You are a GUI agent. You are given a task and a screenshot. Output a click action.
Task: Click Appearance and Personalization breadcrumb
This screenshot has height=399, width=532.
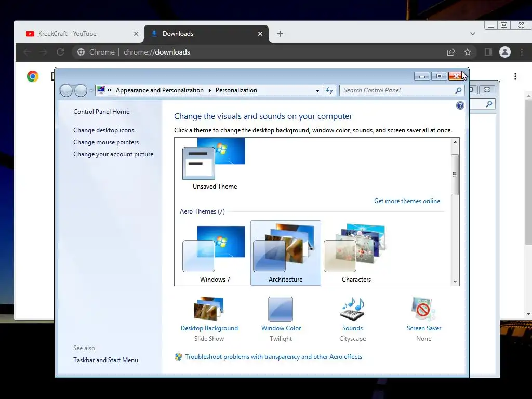click(159, 90)
